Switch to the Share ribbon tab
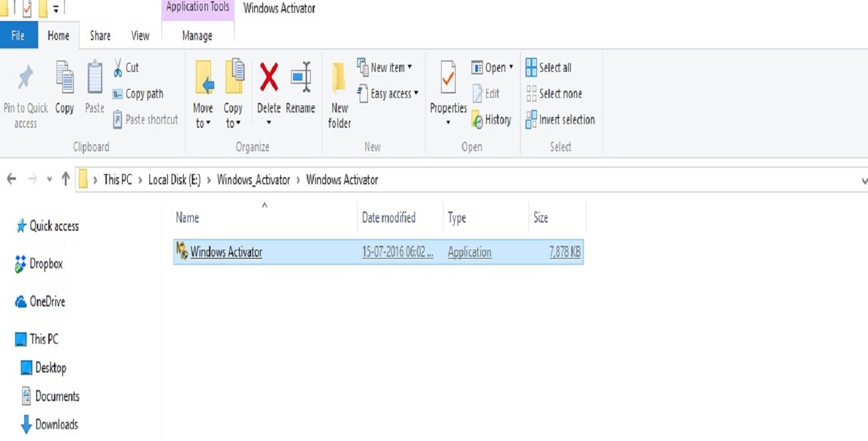 pos(100,36)
